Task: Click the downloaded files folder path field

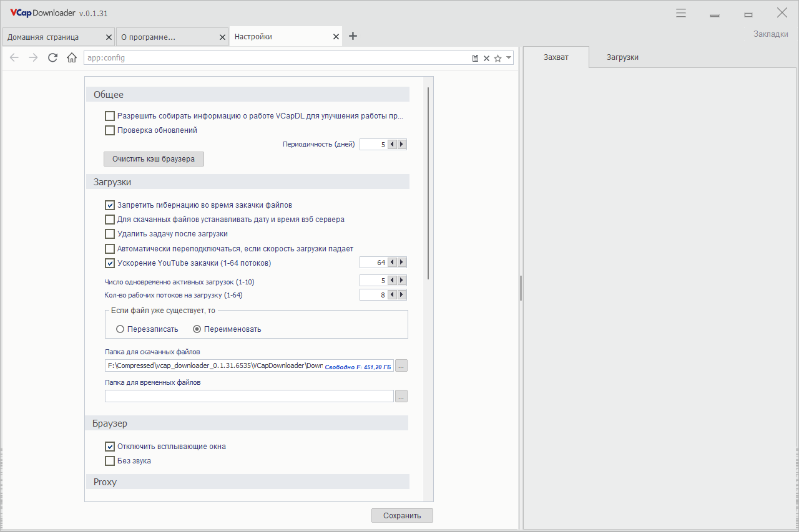Action: (249, 365)
